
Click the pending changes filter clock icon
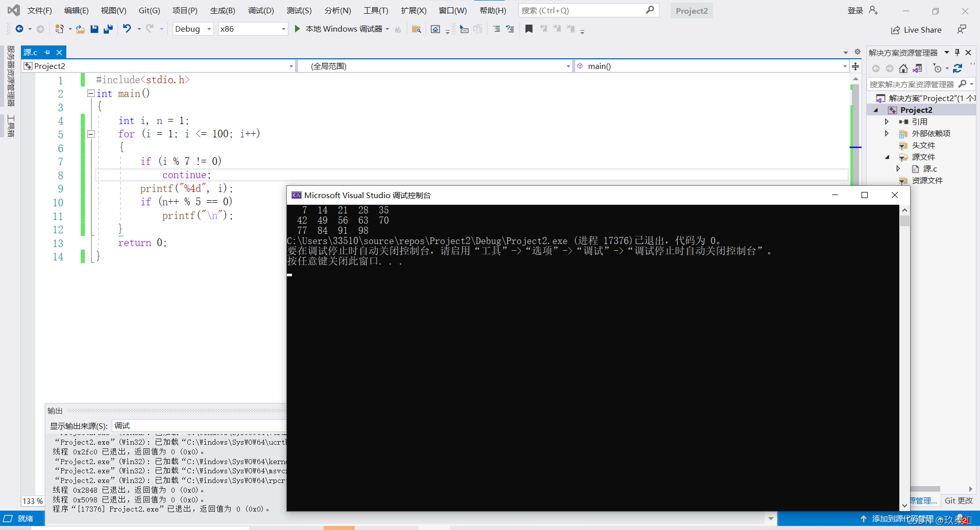tap(937, 68)
